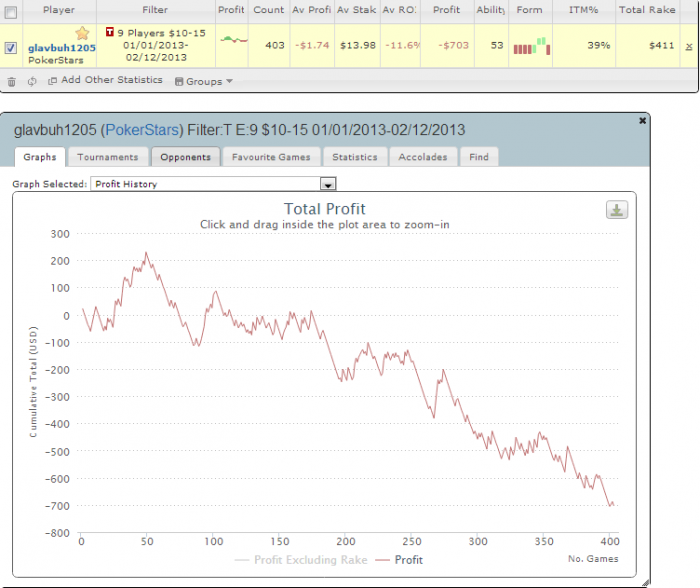The height and width of the screenshot is (588, 700).
Task: Close the player detail panel
Action: [642, 120]
